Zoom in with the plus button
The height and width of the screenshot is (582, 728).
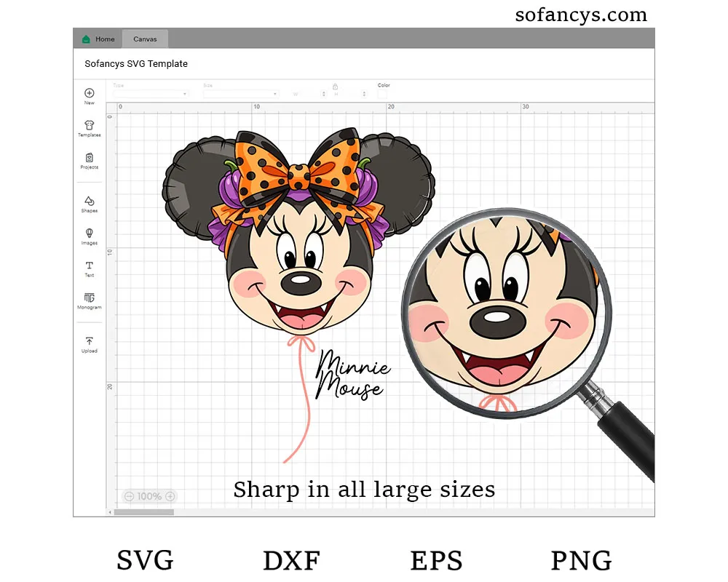click(x=170, y=496)
